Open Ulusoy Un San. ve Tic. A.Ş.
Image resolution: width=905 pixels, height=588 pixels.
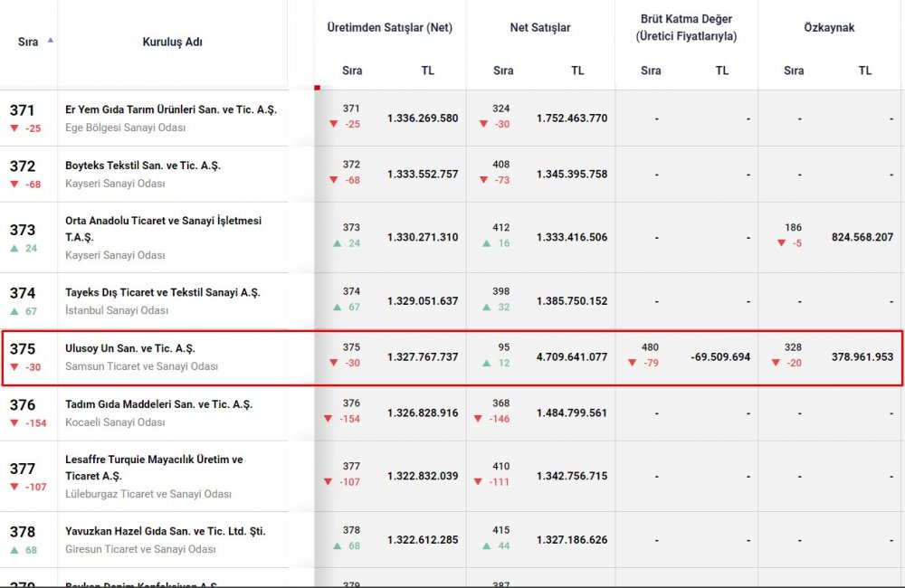click(x=129, y=348)
